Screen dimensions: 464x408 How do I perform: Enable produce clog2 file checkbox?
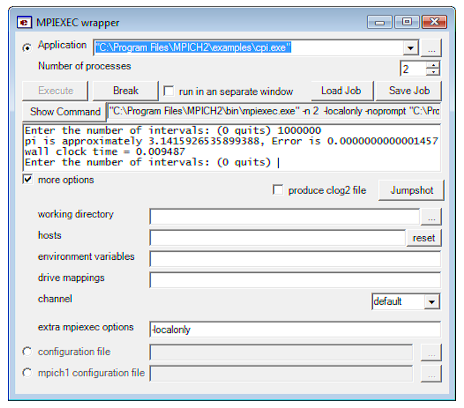point(278,190)
